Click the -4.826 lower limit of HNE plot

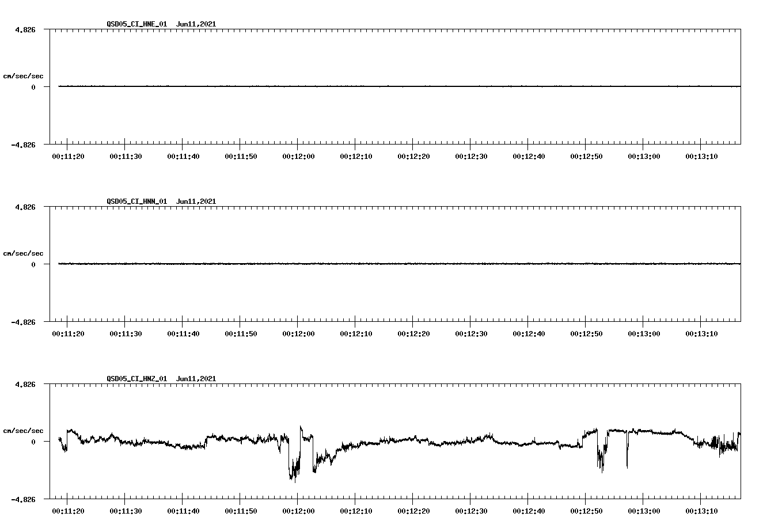pos(23,145)
